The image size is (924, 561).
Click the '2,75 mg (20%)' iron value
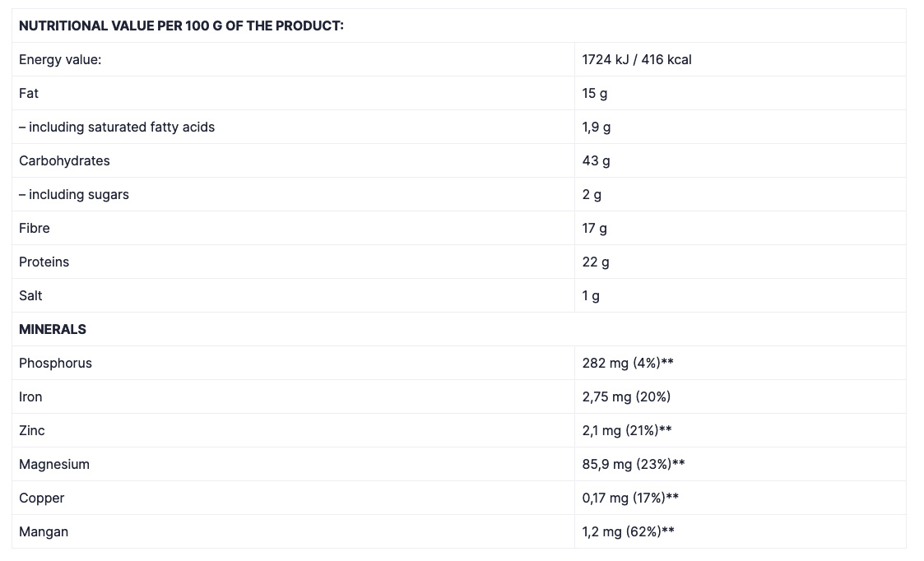click(626, 397)
